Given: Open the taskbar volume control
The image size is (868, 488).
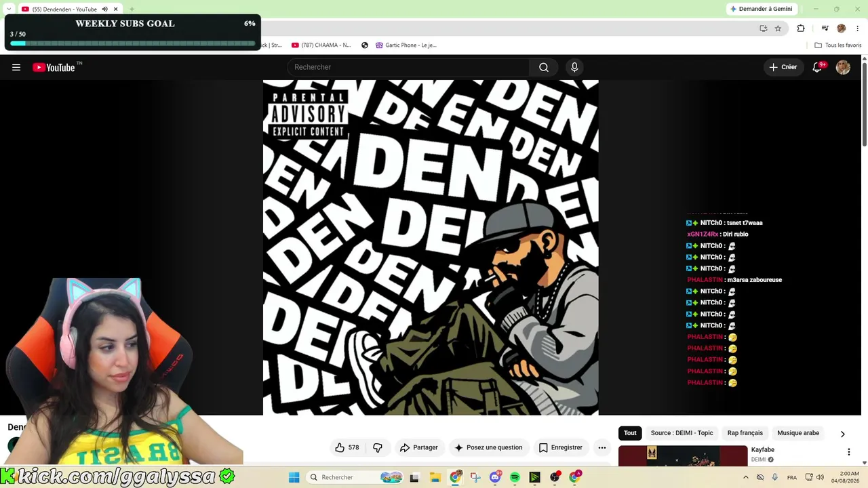Looking at the screenshot, I should click(x=820, y=477).
